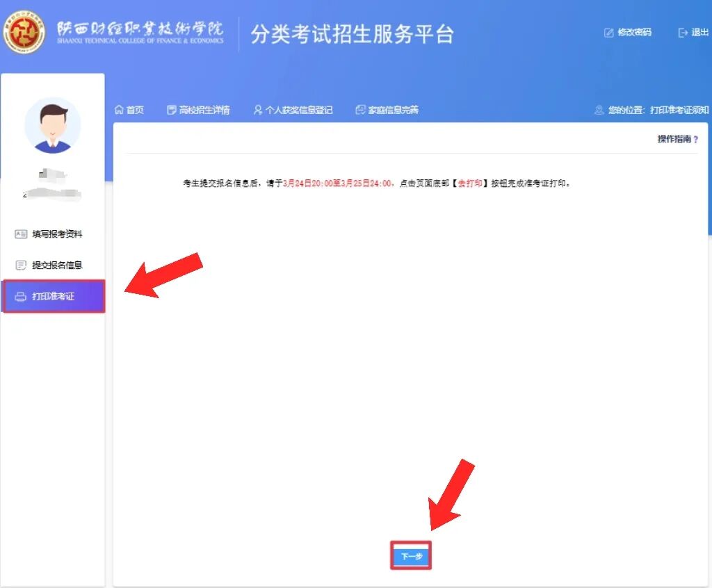
Task: Open the 修改密码 link
Action: (634, 33)
